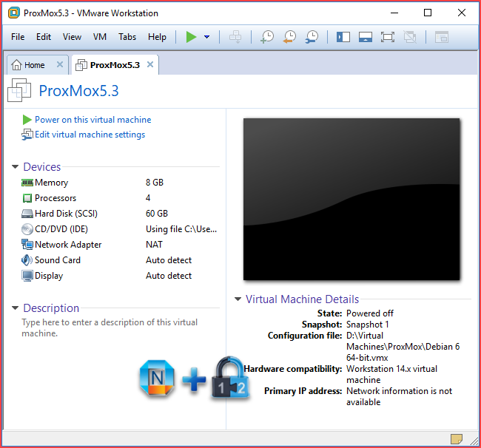Open the Help menu
The image size is (481, 448).
point(157,37)
